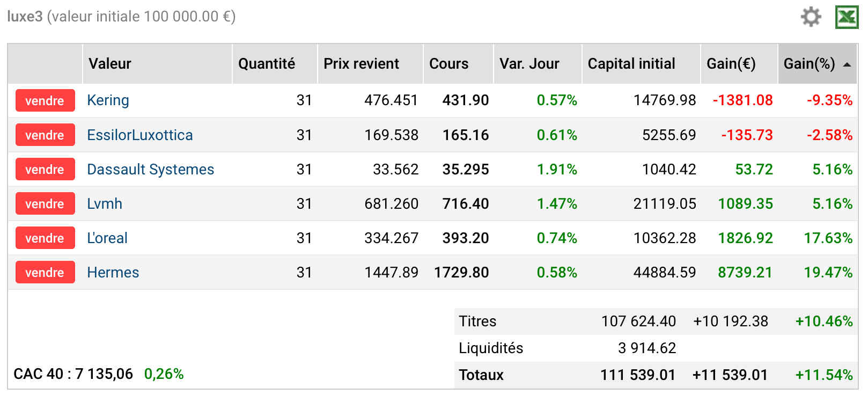Select the CAC 40 change 0,26%
Screen dimensions: 868x395
(164, 374)
